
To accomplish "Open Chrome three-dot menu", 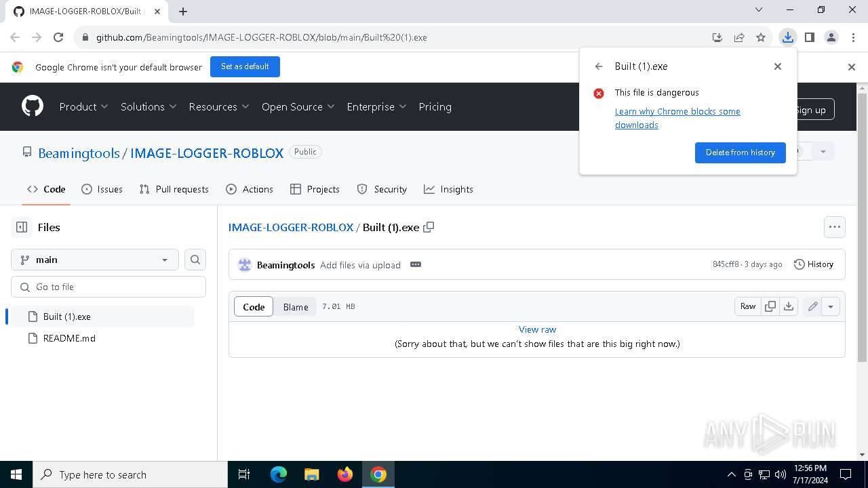I will click(x=852, y=37).
